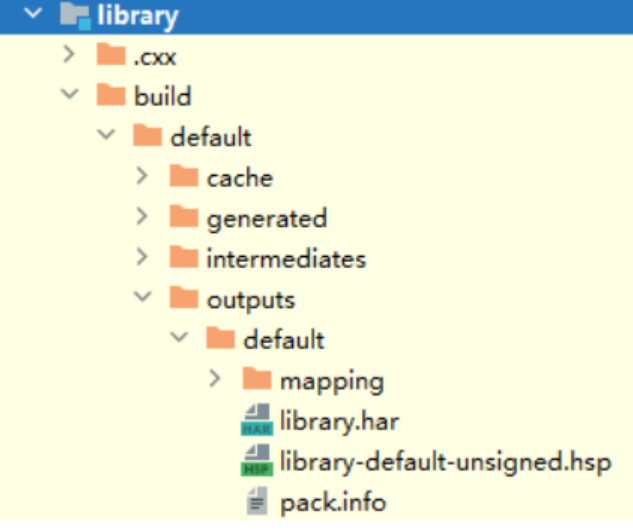Click the mapping folder icon
This screenshot has width=633, height=531.
click(257, 380)
